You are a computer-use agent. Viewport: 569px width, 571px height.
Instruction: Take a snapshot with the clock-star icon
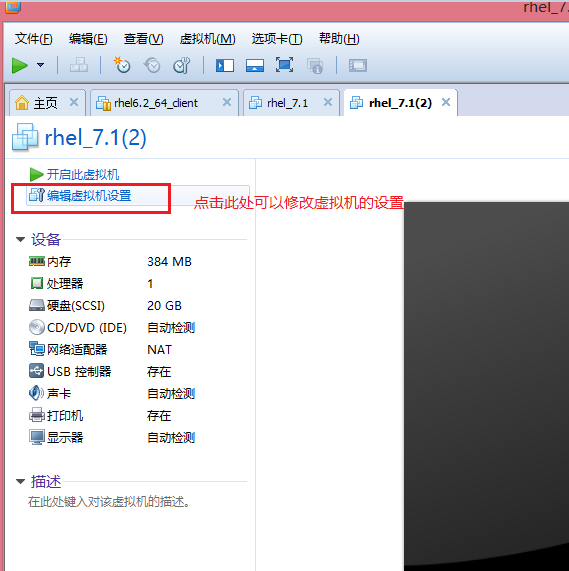[x=122, y=65]
